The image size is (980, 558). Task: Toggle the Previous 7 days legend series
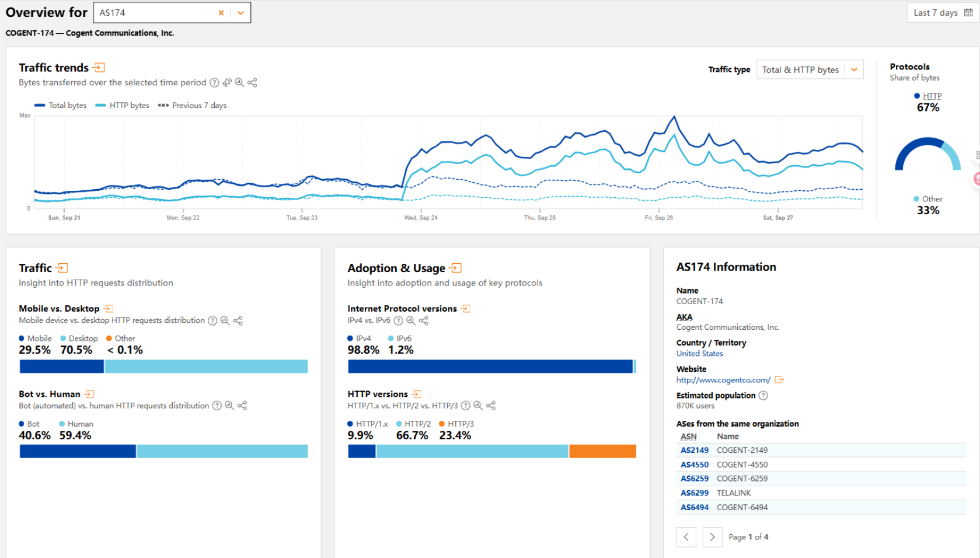click(x=192, y=106)
